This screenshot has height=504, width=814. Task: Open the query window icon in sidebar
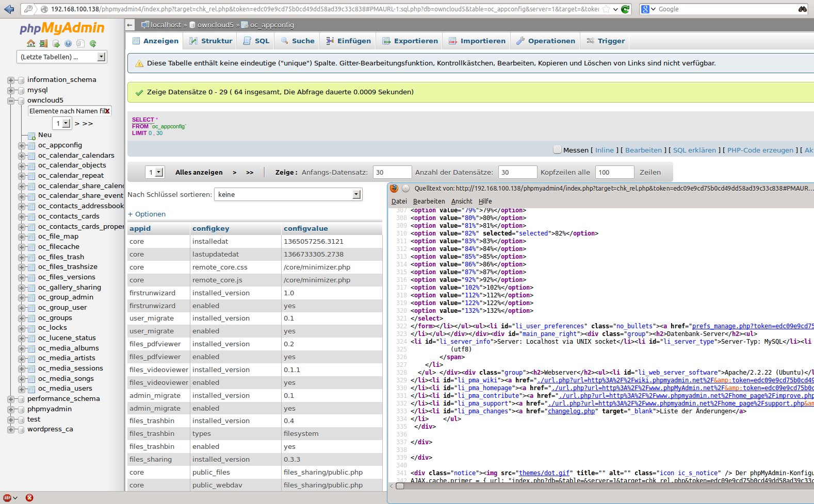56,43
